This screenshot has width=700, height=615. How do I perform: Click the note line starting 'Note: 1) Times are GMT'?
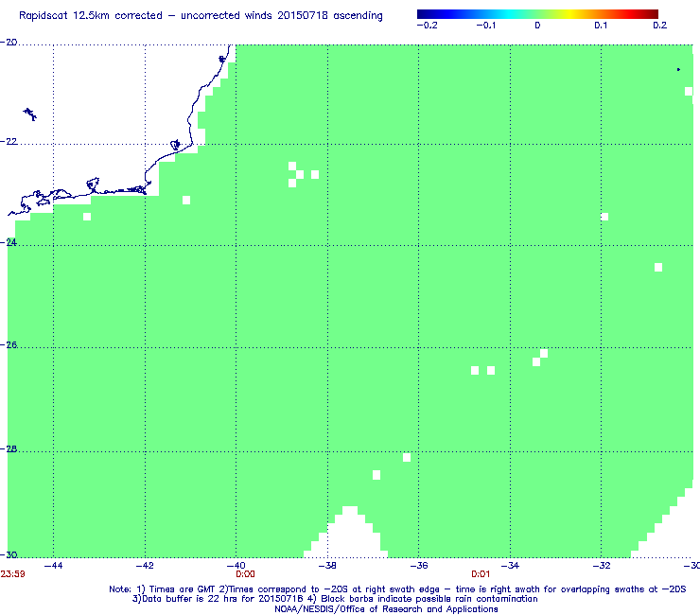397,589
